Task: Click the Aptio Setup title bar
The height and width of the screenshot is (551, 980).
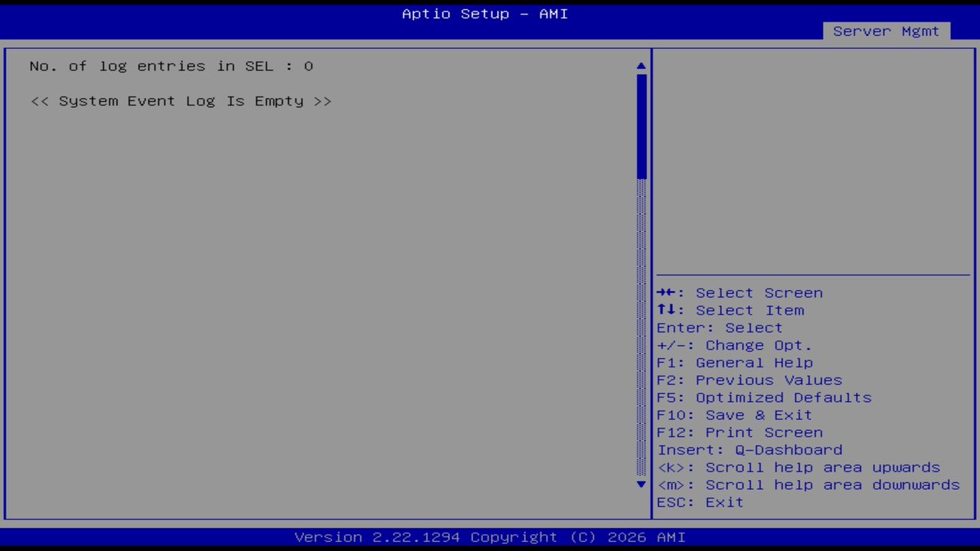Action: (x=485, y=14)
